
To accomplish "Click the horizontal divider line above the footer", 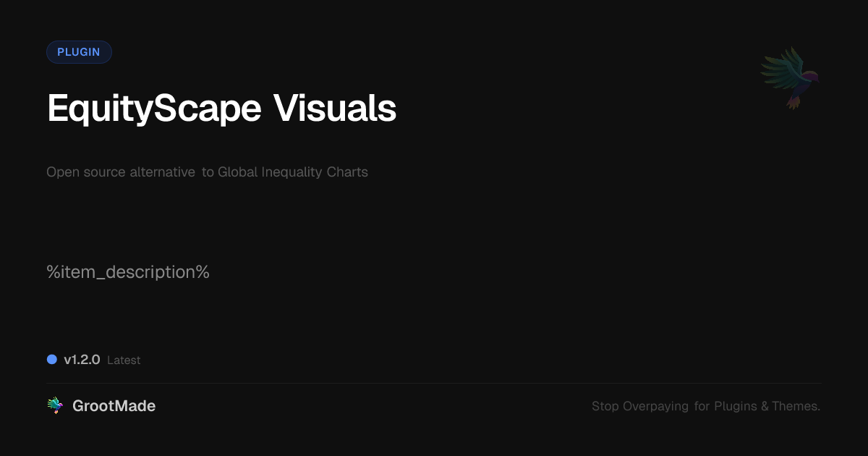I will click(x=434, y=384).
